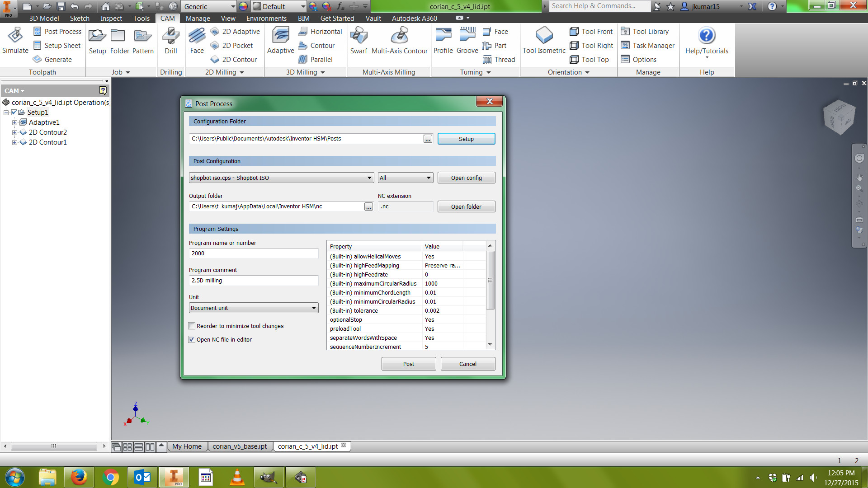Add a new Folder in Job panel
This screenshot has width=868, height=488.
tap(119, 41)
